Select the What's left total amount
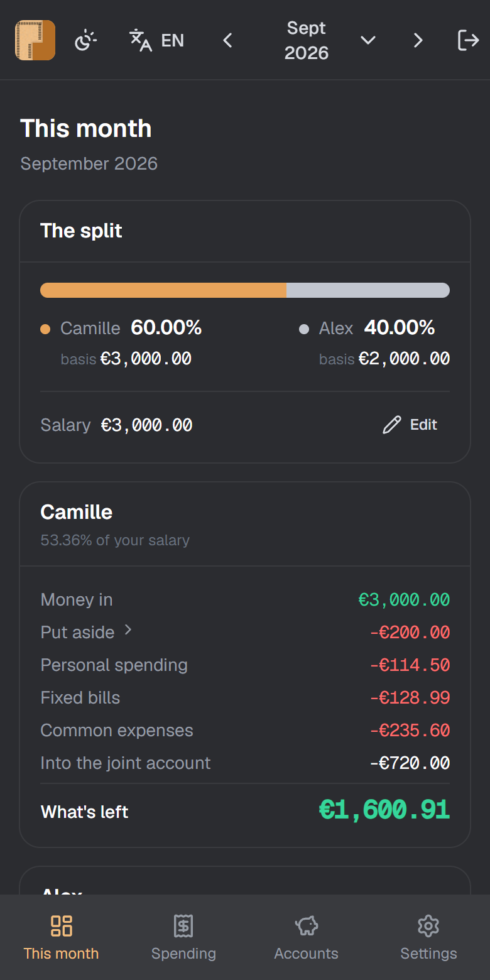Image resolution: width=490 pixels, height=980 pixels. pyautogui.click(x=384, y=810)
